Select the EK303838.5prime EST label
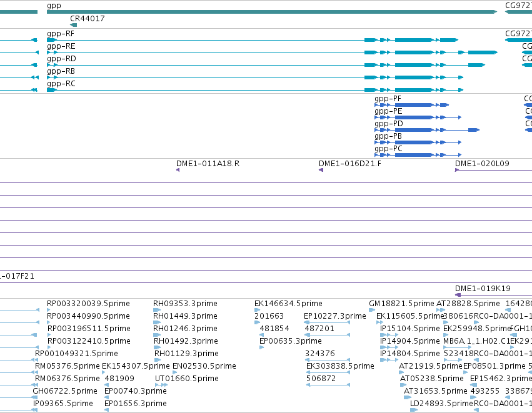This screenshot has height=413, width=532. tap(340, 366)
